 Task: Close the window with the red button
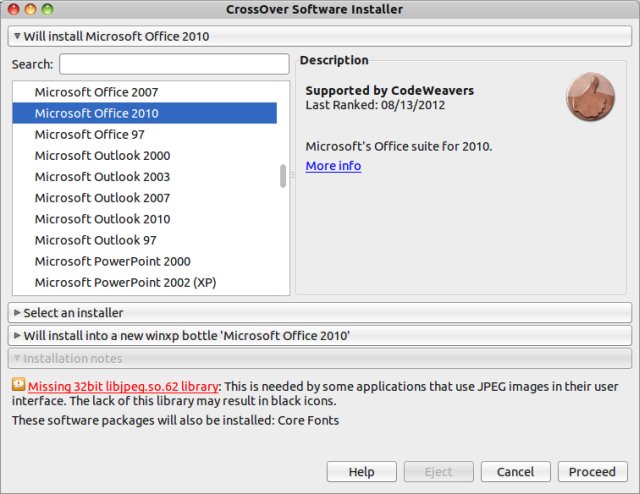(x=14, y=9)
